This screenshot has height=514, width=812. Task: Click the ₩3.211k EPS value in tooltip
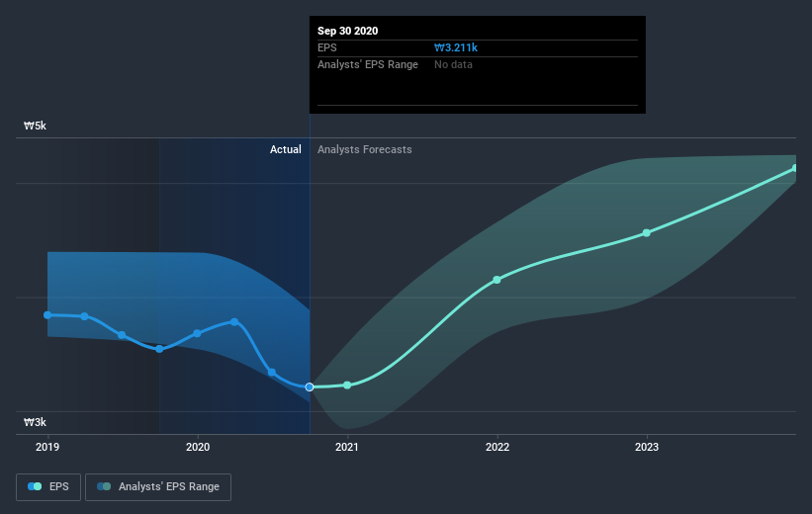coord(456,47)
